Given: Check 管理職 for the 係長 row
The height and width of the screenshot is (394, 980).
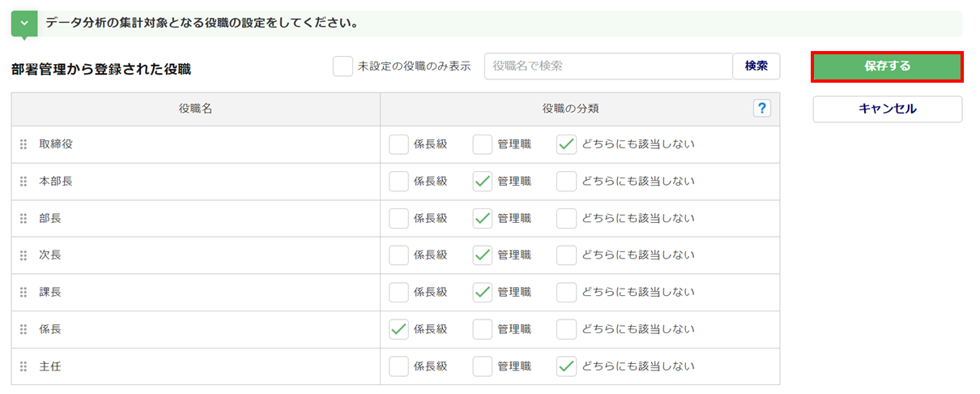Looking at the screenshot, I should 483,330.
